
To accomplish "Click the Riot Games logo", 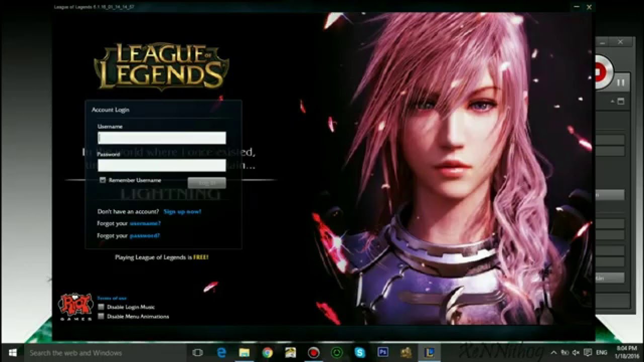I will coord(76,307).
